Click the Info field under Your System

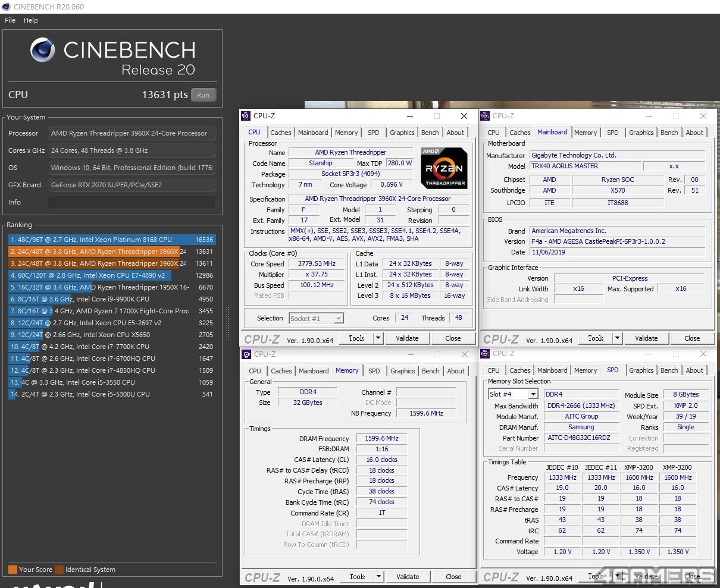132,202
